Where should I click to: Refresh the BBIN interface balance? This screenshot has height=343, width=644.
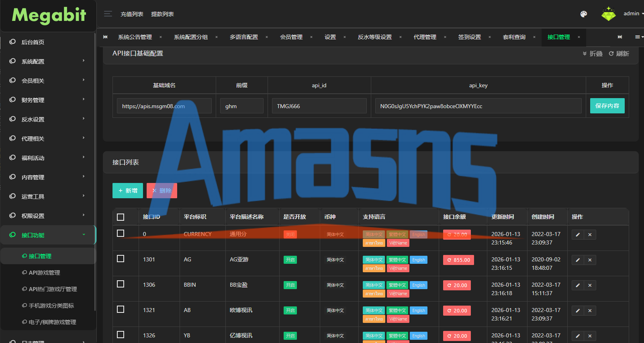457,285
